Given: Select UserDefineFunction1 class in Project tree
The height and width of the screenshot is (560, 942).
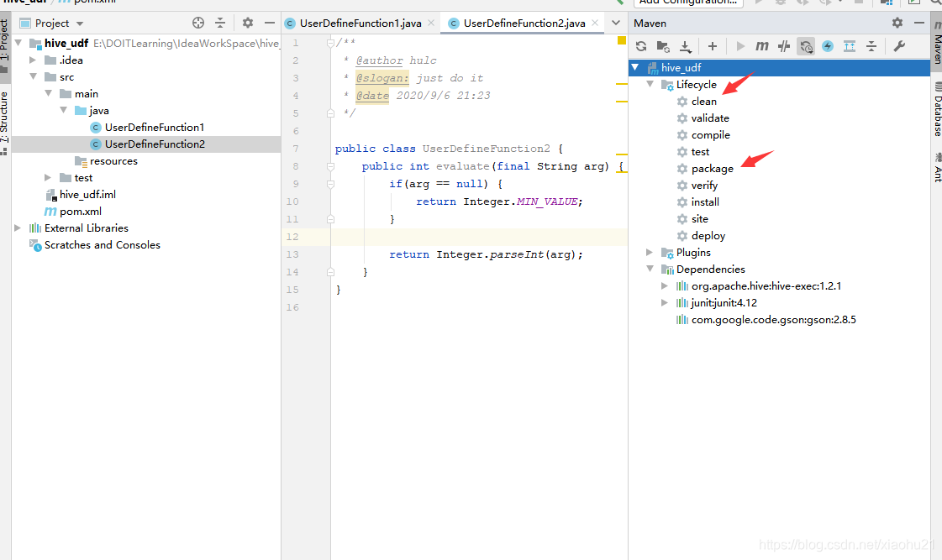Looking at the screenshot, I should click(x=155, y=128).
